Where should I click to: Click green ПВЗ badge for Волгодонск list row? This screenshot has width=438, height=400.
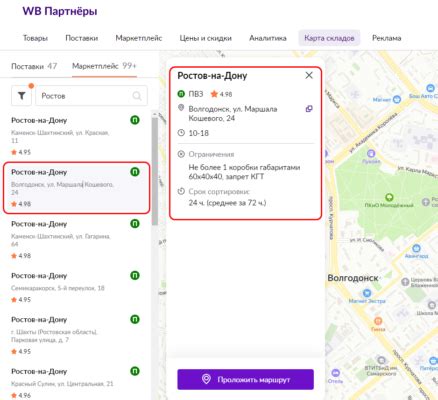(135, 172)
